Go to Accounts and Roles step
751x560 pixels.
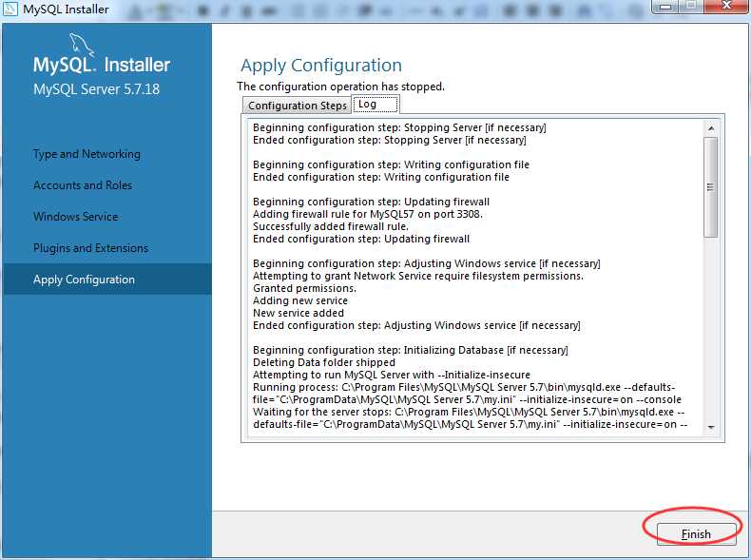tap(83, 185)
